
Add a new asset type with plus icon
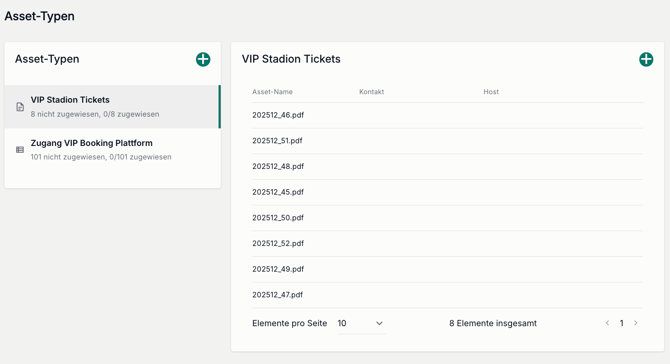pyautogui.click(x=203, y=59)
